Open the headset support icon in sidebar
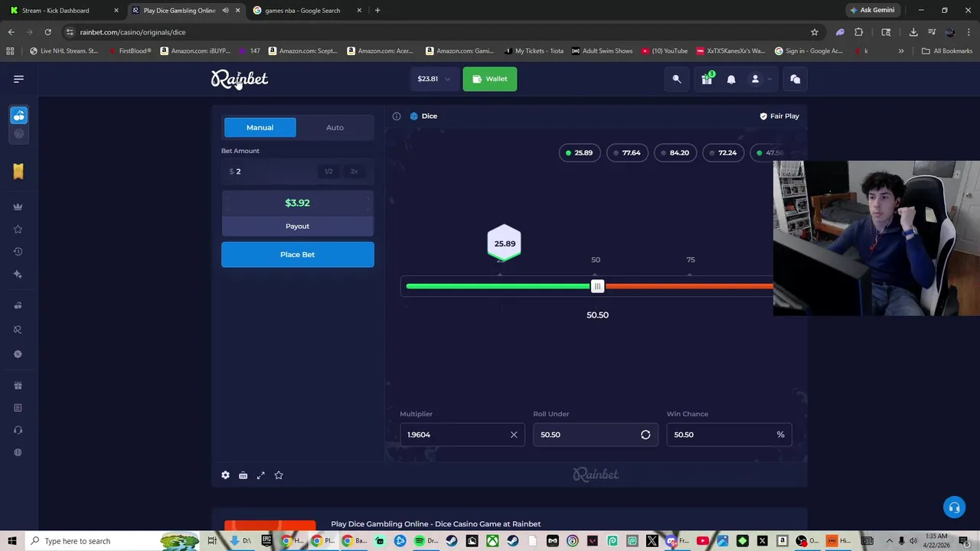This screenshot has height=551, width=980. [x=18, y=430]
